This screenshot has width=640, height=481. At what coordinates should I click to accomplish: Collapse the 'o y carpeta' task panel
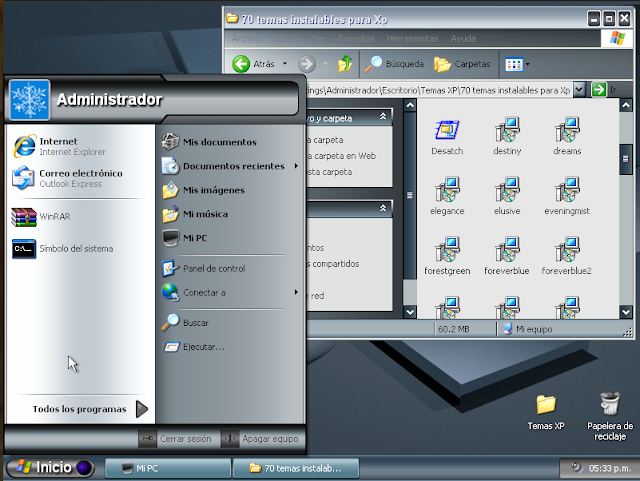tap(383, 116)
